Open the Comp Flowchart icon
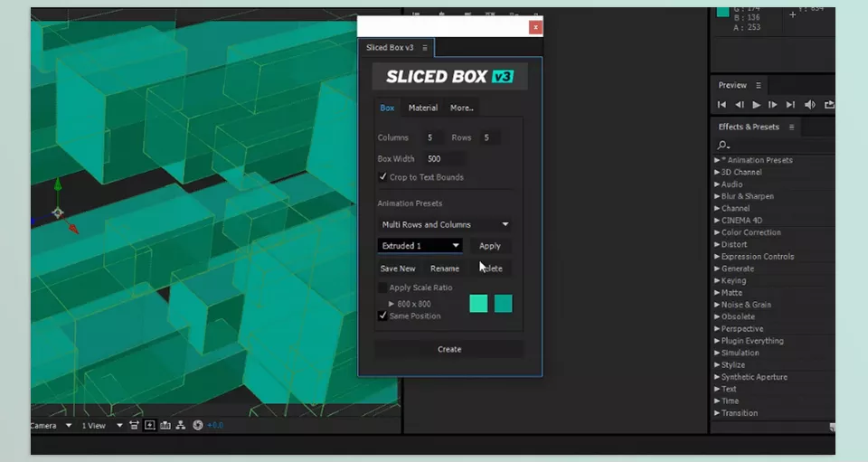This screenshot has height=462, width=868. [x=181, y=425]
